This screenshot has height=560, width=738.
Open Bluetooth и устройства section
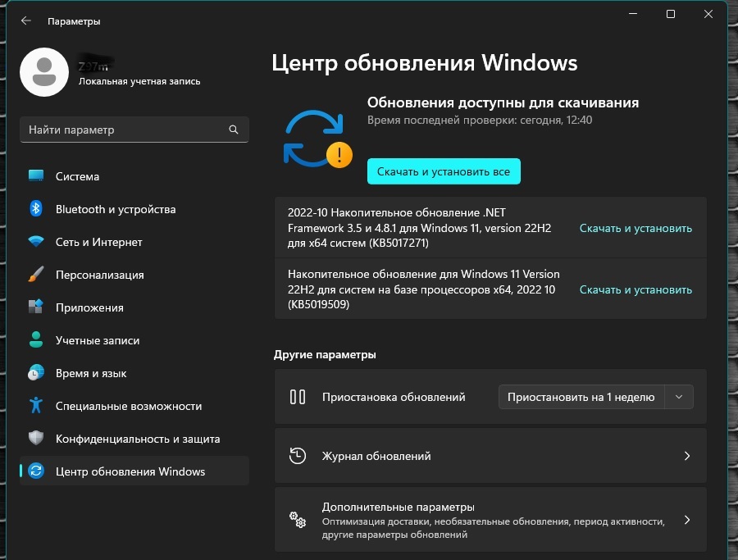point(134,209)
